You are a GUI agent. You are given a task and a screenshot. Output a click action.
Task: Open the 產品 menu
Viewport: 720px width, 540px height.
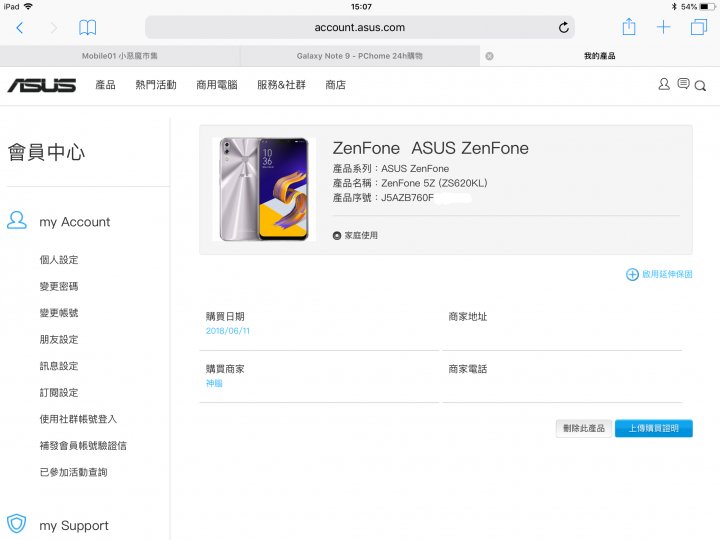click(x=105, y=85)
